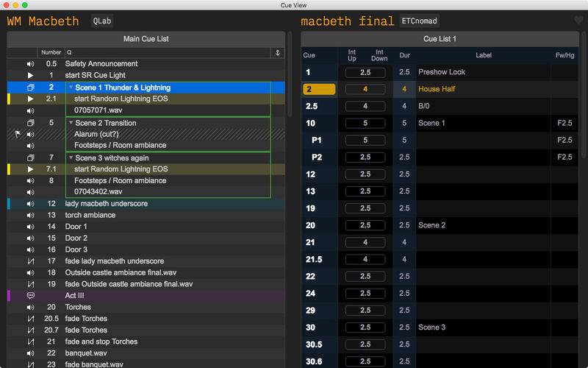Click the memo icon for Act III

30,295
